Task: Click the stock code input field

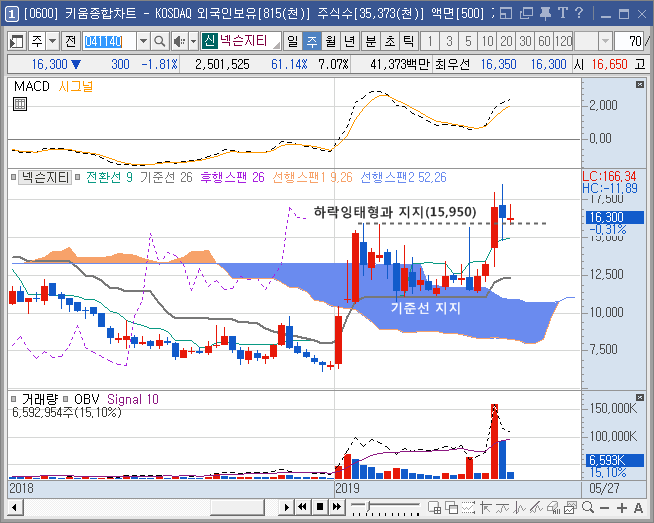Action: click(x=109, y=41)
